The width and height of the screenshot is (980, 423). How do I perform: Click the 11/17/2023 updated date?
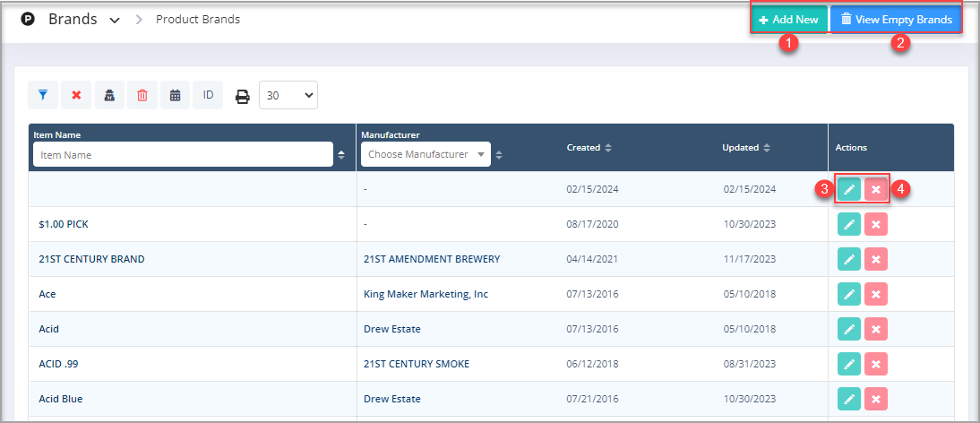(749, 259)
